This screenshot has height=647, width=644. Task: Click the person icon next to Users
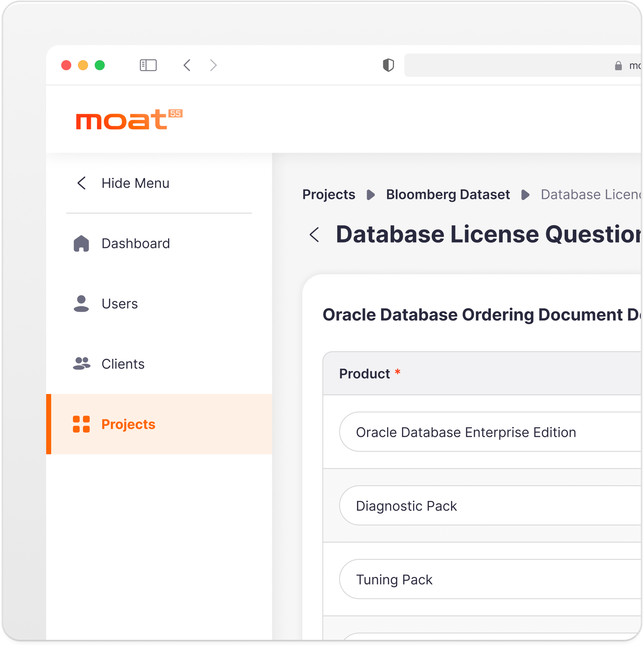(x=81, y=303)
